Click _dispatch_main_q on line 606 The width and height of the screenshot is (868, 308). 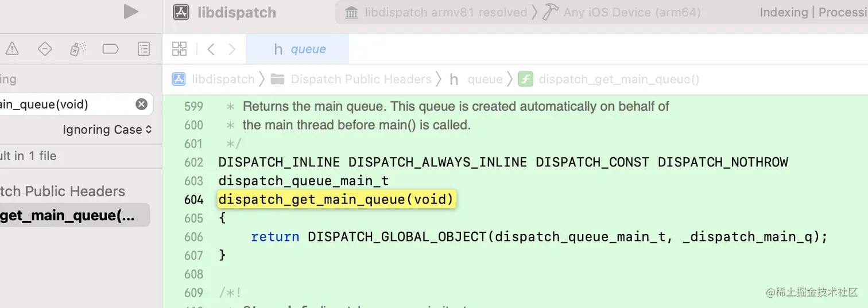click(747, 237)
